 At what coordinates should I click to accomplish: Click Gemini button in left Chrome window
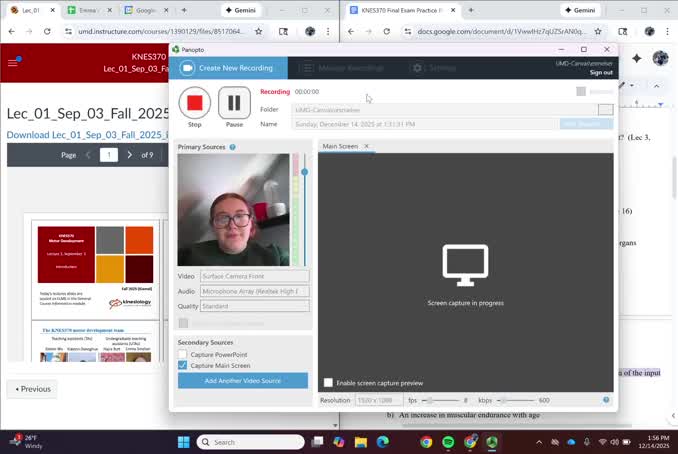pos(241,10)
